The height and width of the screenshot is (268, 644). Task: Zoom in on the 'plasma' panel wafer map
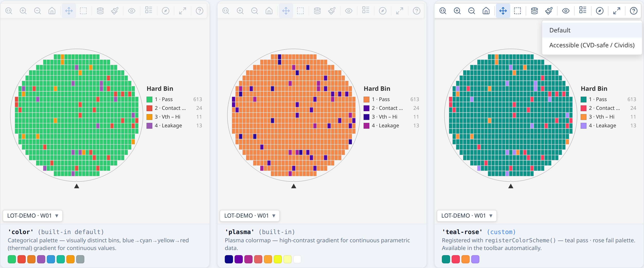click(240, 11)
